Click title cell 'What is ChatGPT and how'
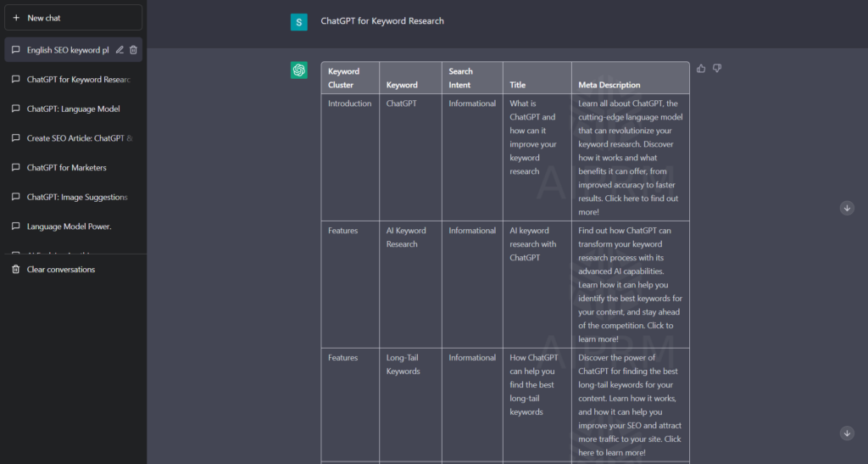This screenshot has width=868, height=464. [537, 157]
